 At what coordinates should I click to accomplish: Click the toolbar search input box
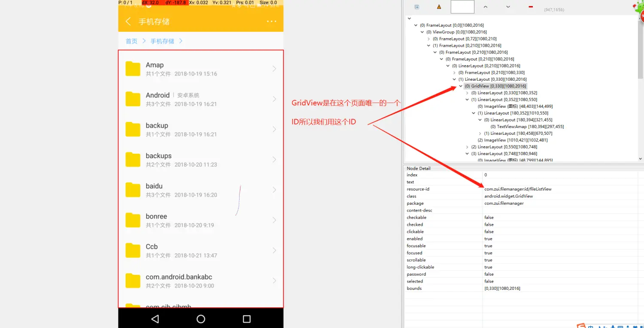pyautogui.click(x=462, y=7)
